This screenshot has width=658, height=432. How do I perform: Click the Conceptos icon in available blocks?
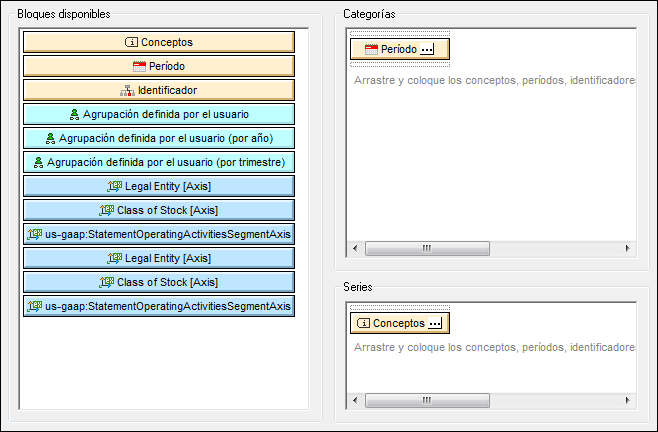click(x=131, y=42)
